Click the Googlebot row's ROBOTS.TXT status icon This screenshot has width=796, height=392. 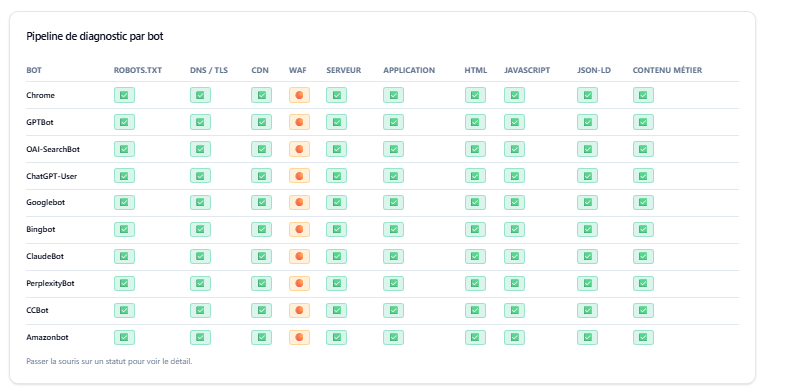tap(124, 203)
